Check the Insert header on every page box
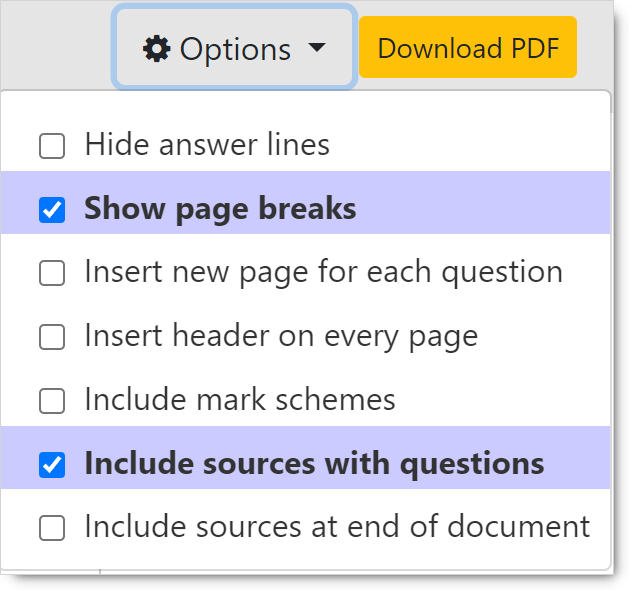629x590 pixels. coord(52,337)
